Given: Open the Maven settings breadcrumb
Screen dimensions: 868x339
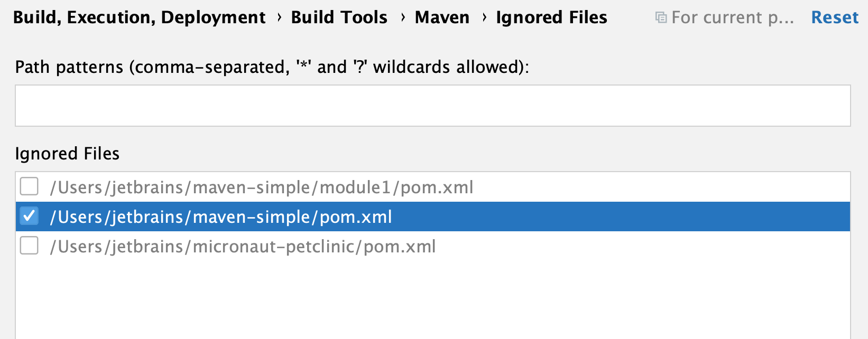Looking at the screenshot, I should pos(442,17).
